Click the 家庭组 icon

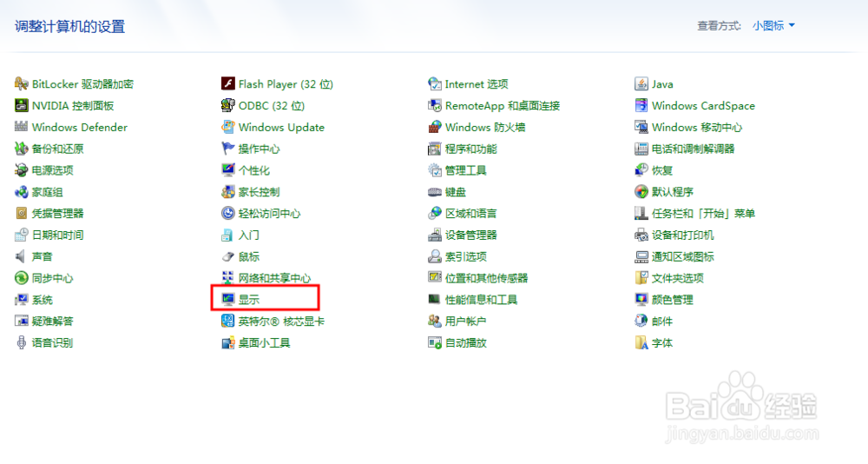(x=21, y=192)
